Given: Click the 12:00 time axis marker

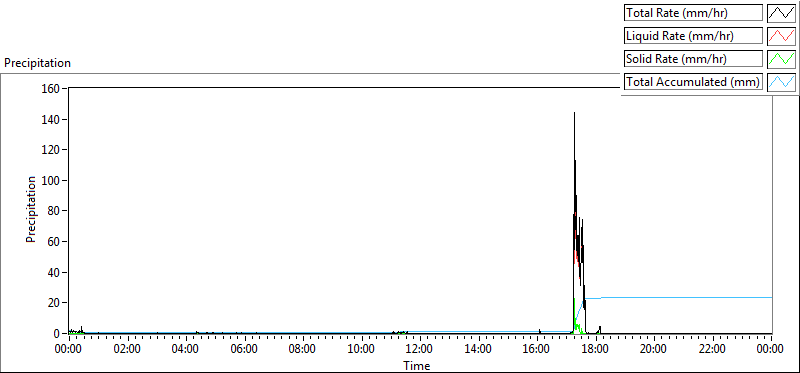Looking at the screenshot, I should [x=420, y=349].
